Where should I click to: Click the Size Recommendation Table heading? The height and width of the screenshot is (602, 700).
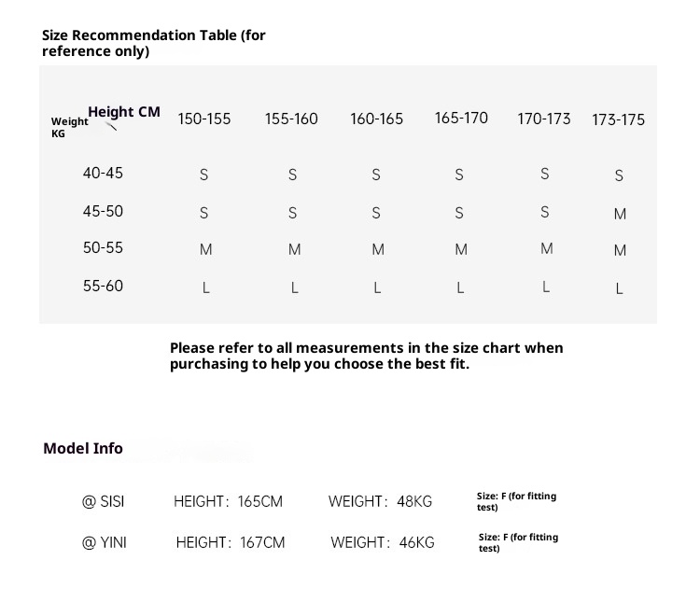coord(154,43)
